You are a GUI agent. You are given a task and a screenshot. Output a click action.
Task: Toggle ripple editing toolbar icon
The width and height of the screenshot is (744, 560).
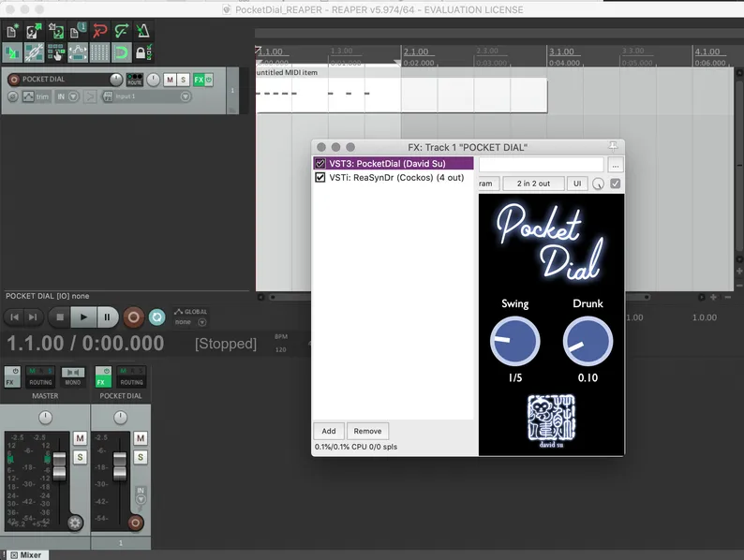[56, 52]
